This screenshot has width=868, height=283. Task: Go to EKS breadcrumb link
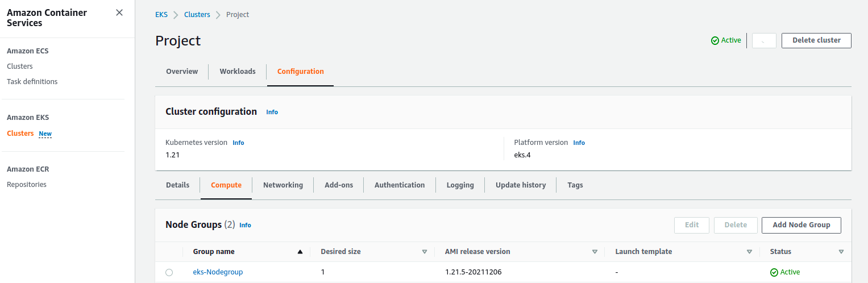point(161,15)
